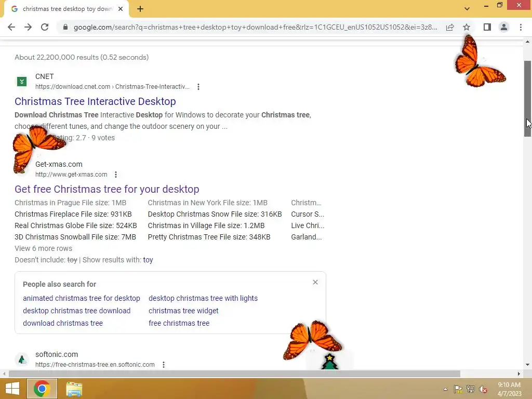
Task: View site info via the lock icon
Action: coord(65,27)
